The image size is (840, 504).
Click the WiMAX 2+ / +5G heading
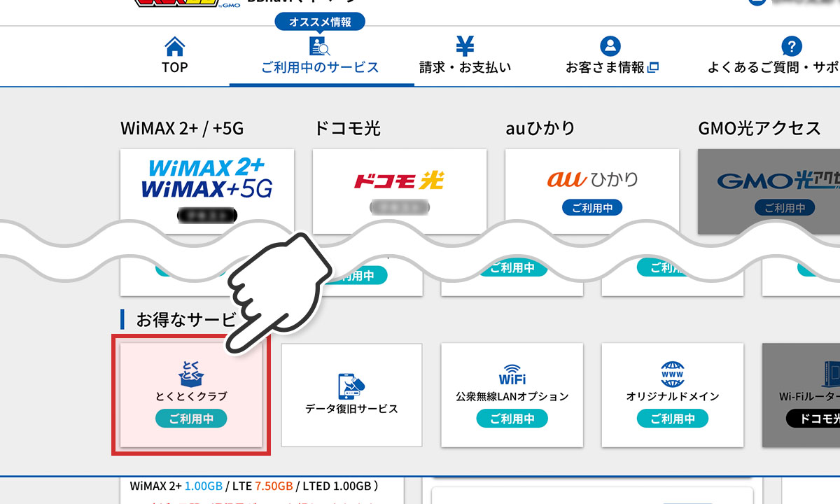(182, 129)
